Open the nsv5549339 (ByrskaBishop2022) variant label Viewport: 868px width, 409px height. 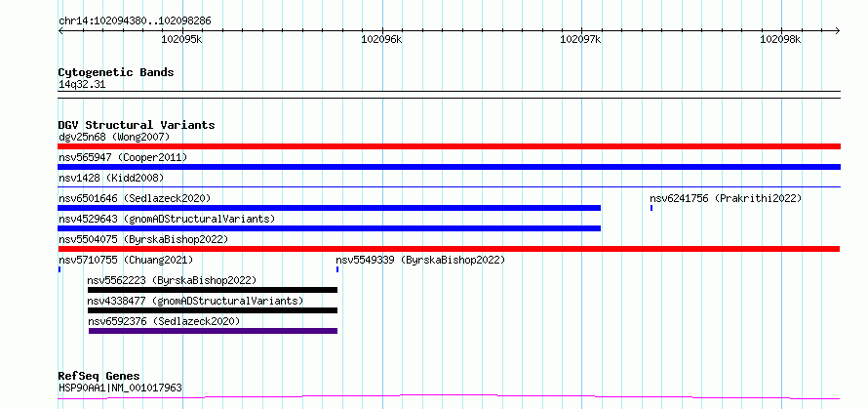point(420,260)
